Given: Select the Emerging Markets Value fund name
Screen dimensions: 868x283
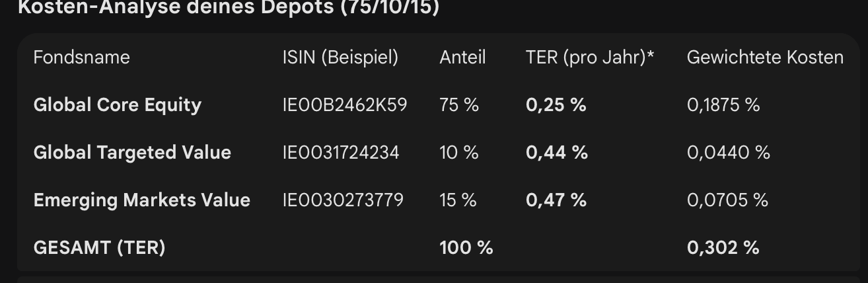Looking at the screenshot, I should [x=141, y=200].
